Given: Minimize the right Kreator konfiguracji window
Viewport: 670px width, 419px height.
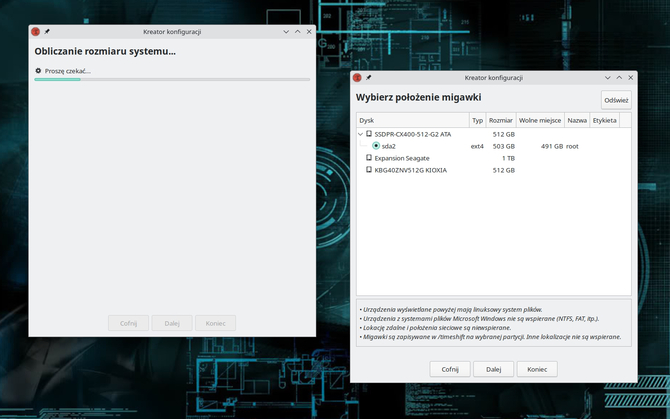Looking at the screenshot, I should coord(608,78).
